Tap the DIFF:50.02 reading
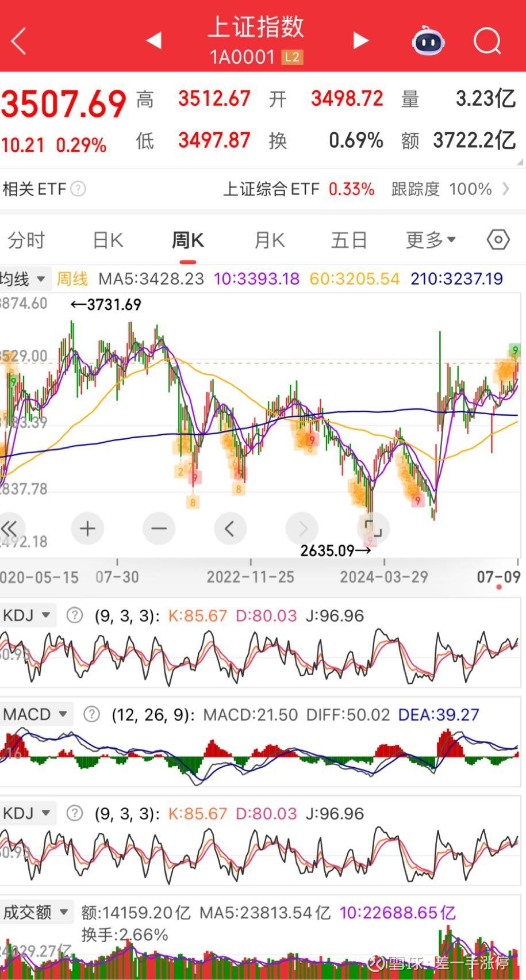 [x=348, y=715]
